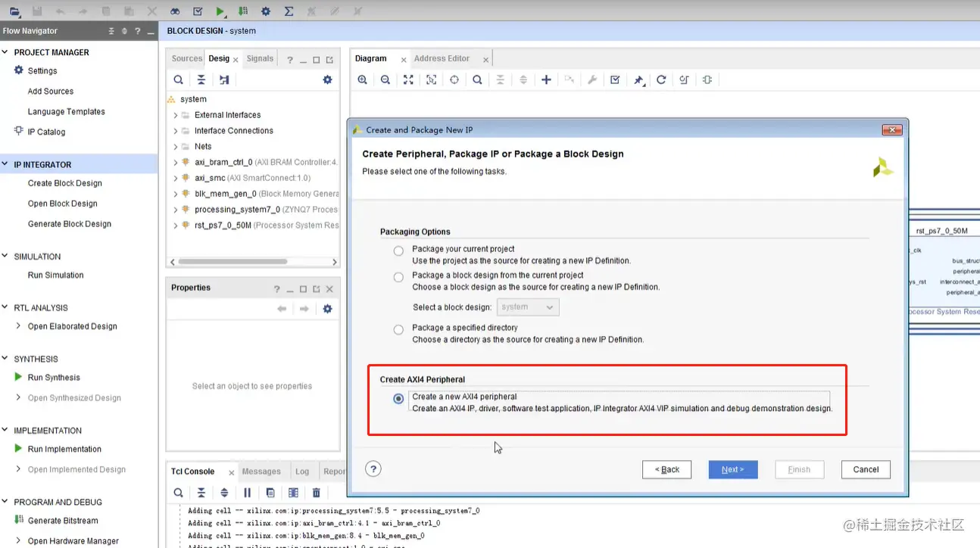This screenshot has width=980, height=548.
Task: Select the rst_ps7_0_50M tree item
Action: pyautogui.click(x=260, y=226)
